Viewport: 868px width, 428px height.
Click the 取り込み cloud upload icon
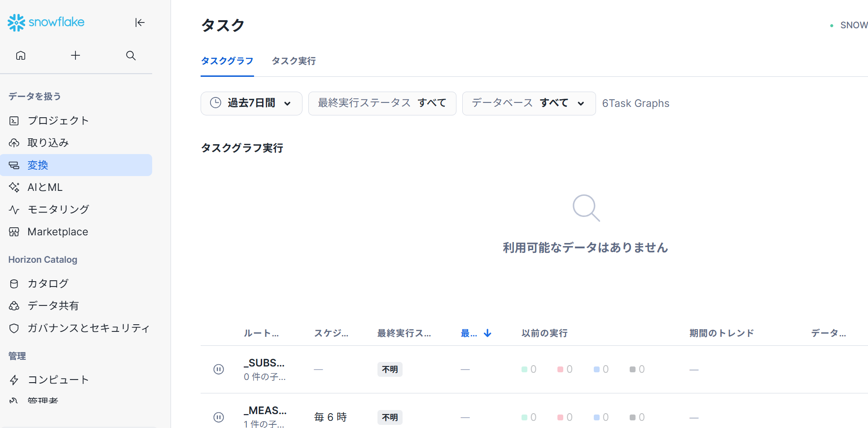click(x=14, y=143)
